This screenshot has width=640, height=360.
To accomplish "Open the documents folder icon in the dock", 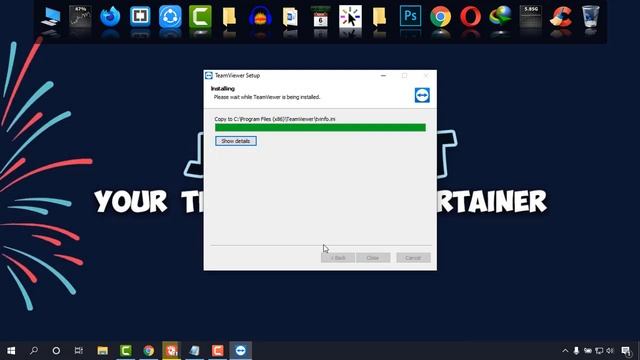I will (290, 17).
